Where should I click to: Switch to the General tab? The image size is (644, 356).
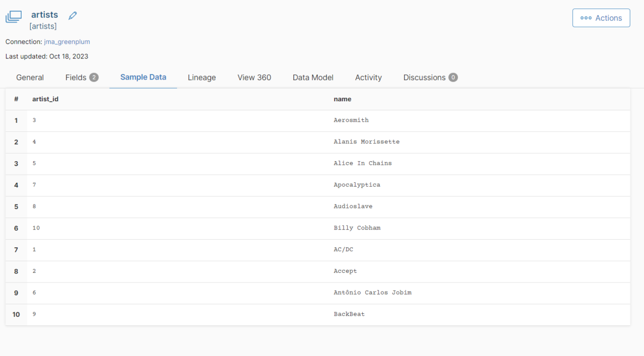pos(30,78)
